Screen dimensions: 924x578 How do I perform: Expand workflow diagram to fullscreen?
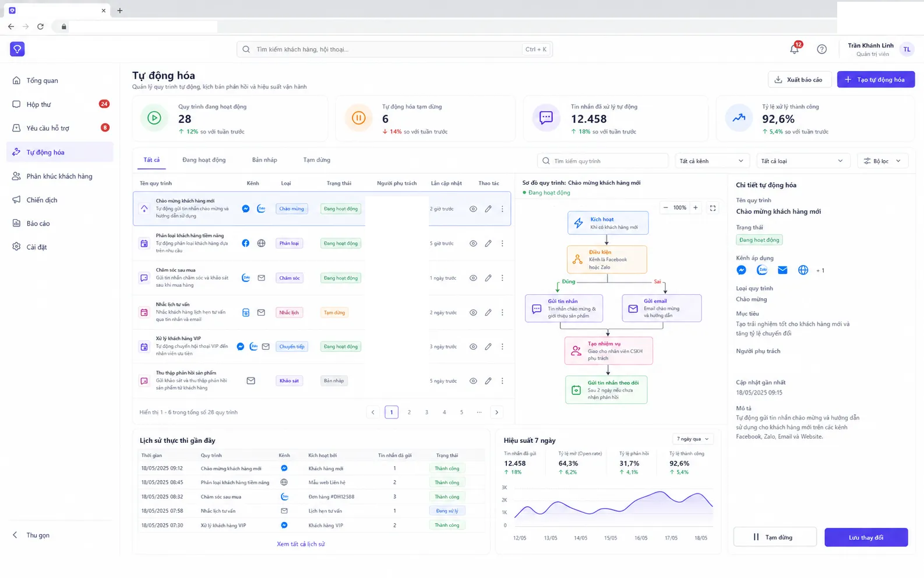[x=713, y=207]
